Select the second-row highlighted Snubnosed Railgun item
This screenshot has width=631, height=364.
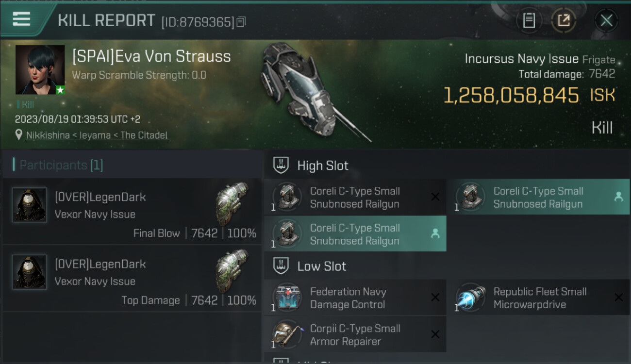pyautogui.click(x=355, y=234)
